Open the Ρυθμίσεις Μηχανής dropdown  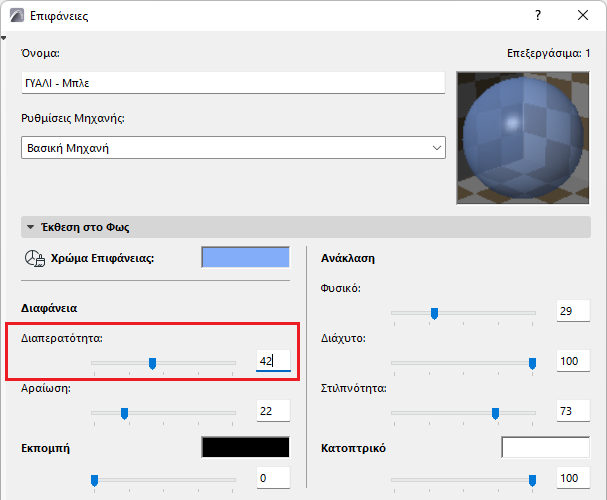click(x=233, y=147)
